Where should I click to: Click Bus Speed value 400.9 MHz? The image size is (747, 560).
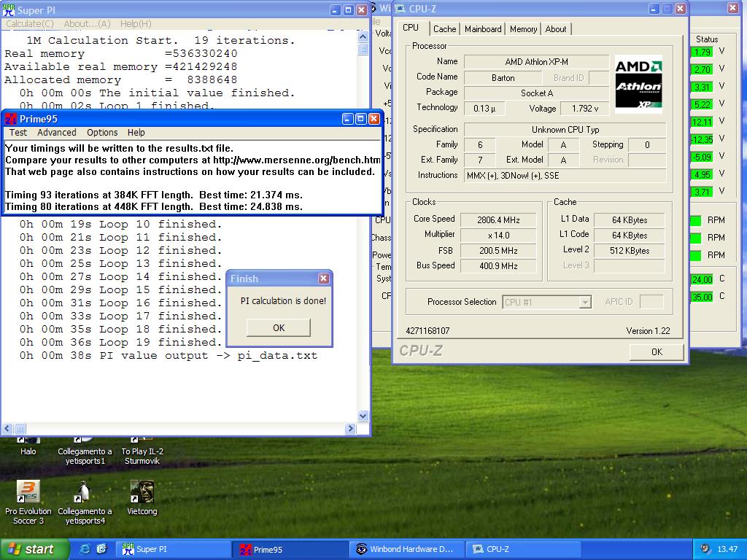click(498, 265)
